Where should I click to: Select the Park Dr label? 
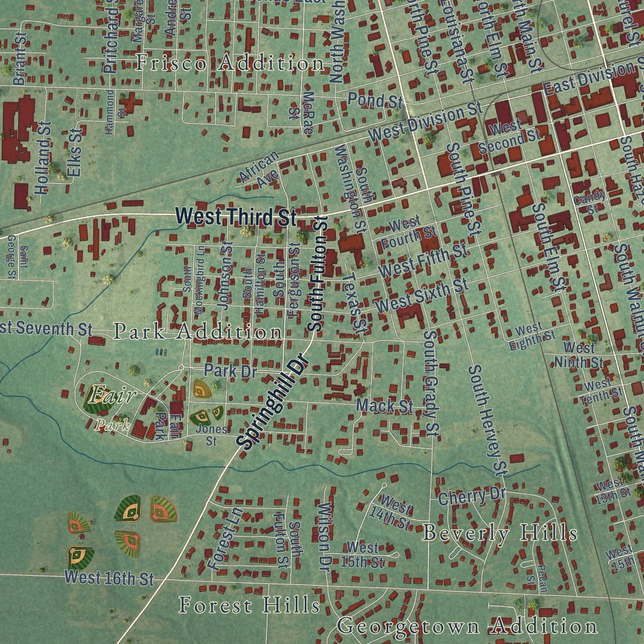[x=231, y=370]
